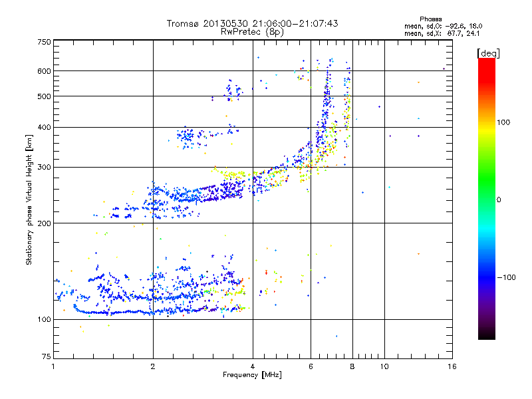Click the phase colorbar gradient

coord(487,199)
